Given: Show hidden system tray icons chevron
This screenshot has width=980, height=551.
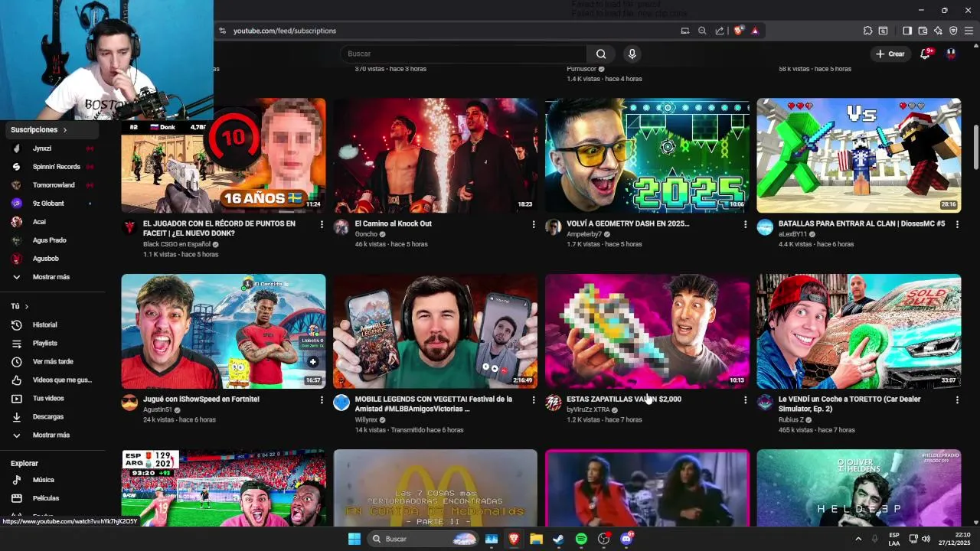Looking at the screenshot, I should click(x=858, y=539).
